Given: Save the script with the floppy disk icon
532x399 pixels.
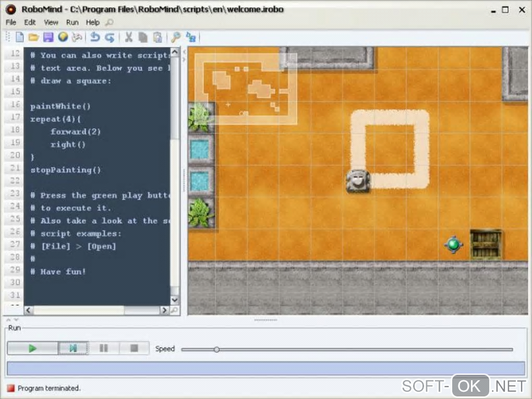Looking at the screenshot, I should (48, 37).
